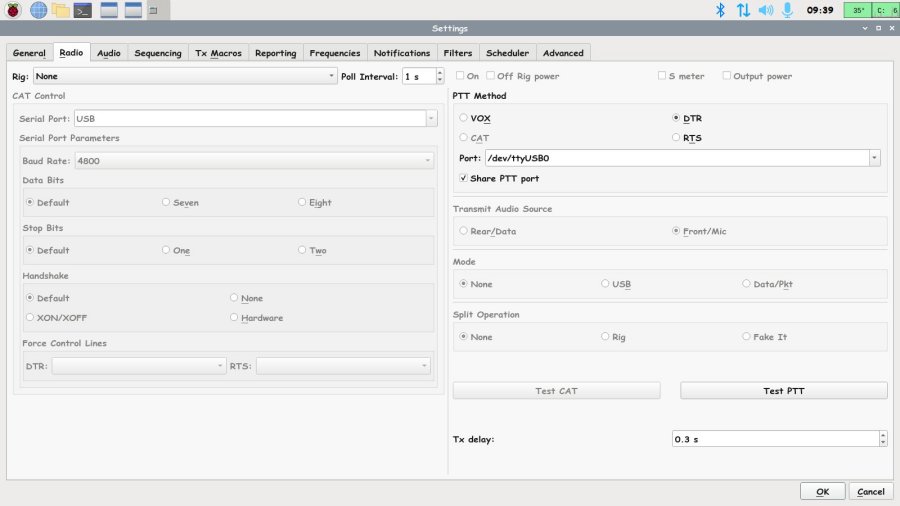Open the Scheduler tab
Viewport: 900px width, 506px height.
(507, 53)
